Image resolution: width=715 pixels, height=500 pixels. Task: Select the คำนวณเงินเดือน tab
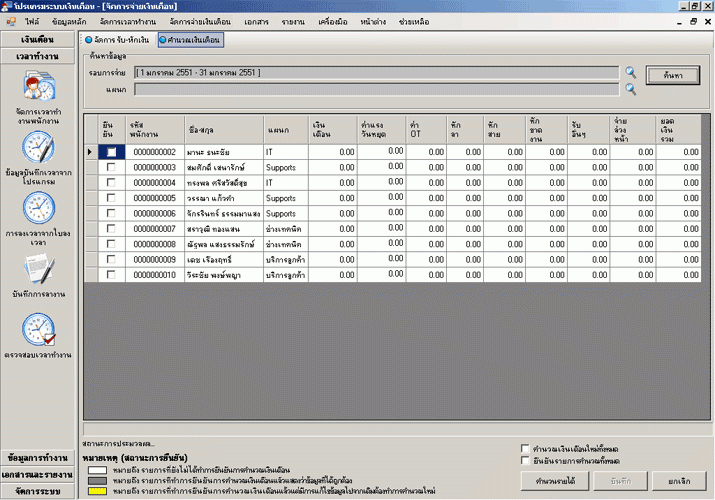[x=191, y=40]
